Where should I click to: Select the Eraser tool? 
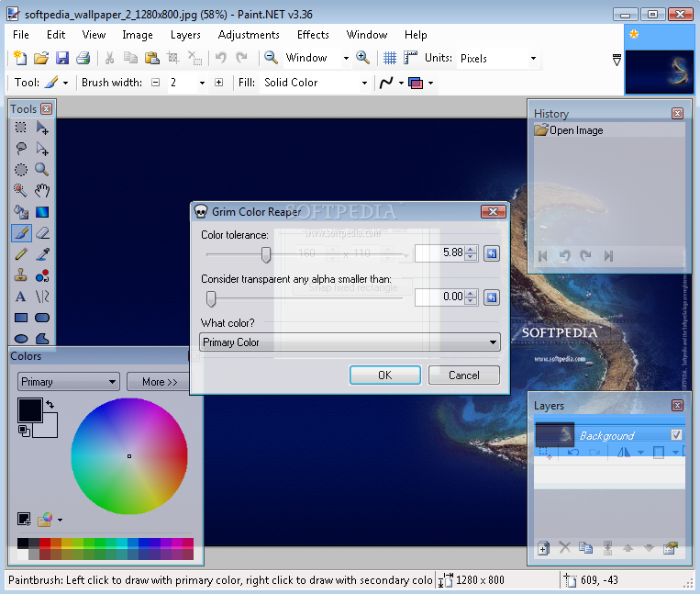pos(42,233)
